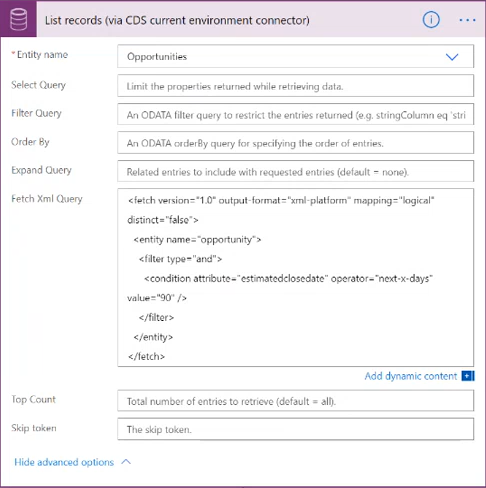Click the List records action title
Image resolution: width=486 pixels, height=488 pixels.
(177, 20)
